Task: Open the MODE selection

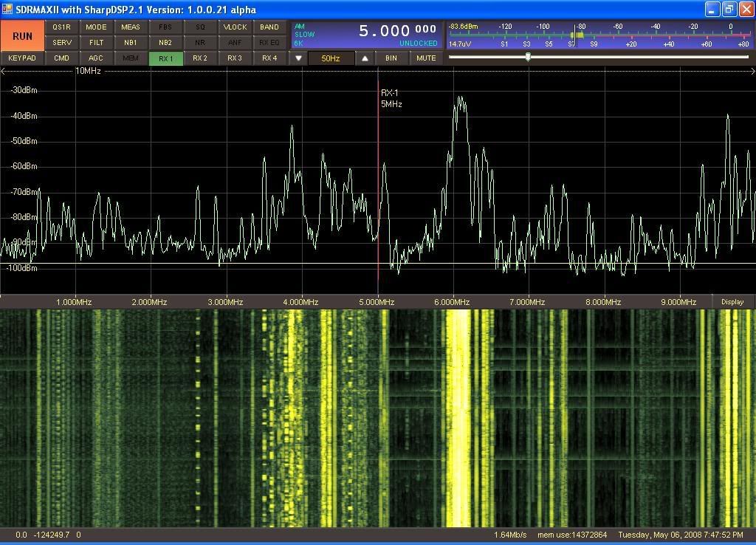Action: tap(96, 27)
